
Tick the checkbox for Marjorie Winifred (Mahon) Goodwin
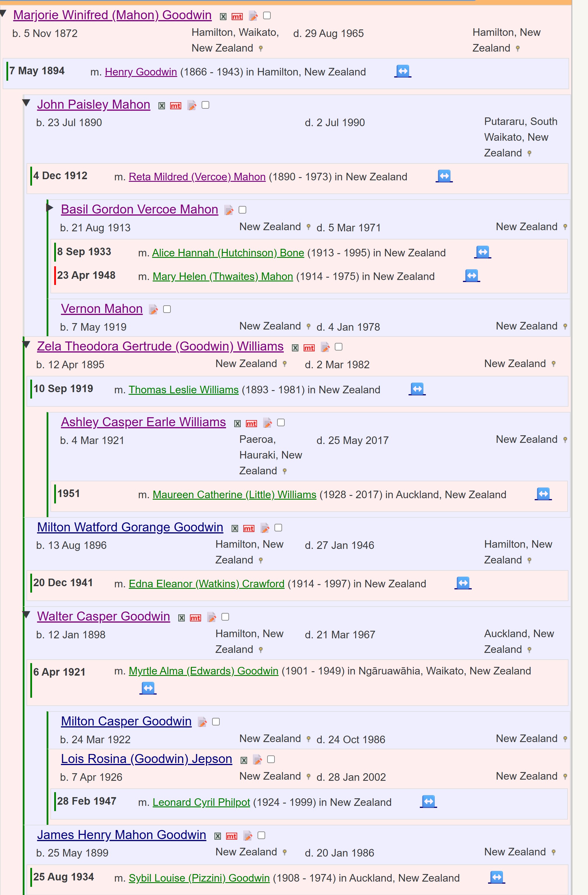click(267, 15)
